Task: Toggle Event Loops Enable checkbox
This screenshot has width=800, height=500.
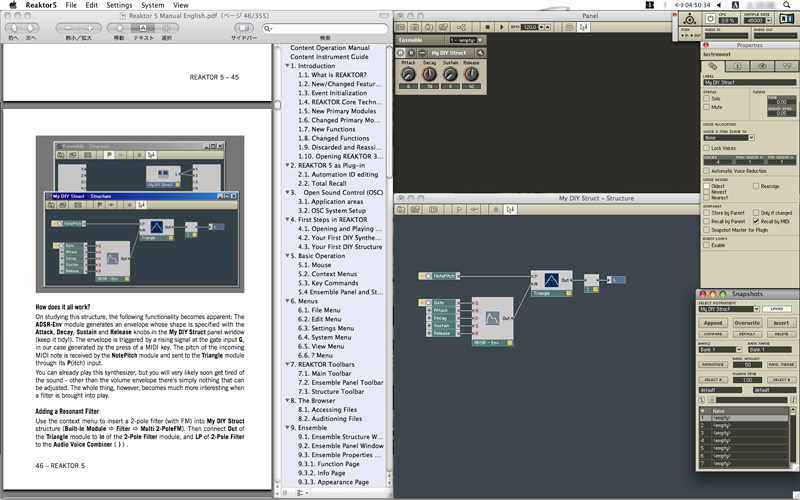Action: (707, 245)
